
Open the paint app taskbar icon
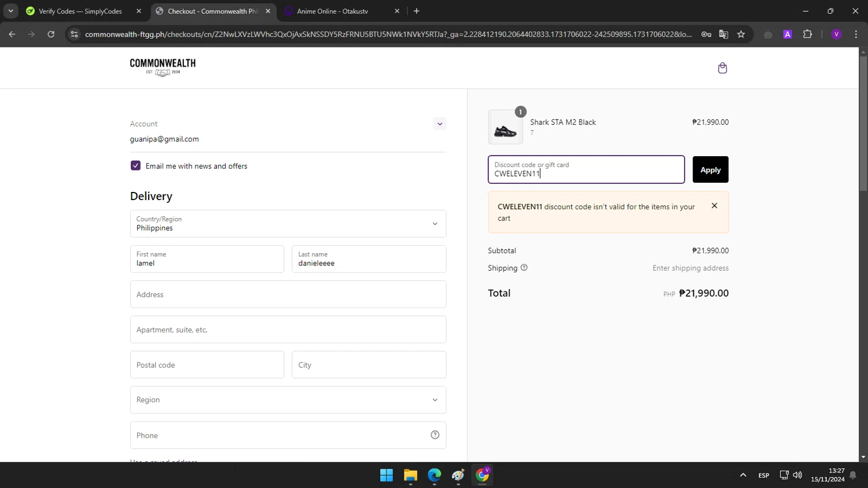tap(458, 475)
